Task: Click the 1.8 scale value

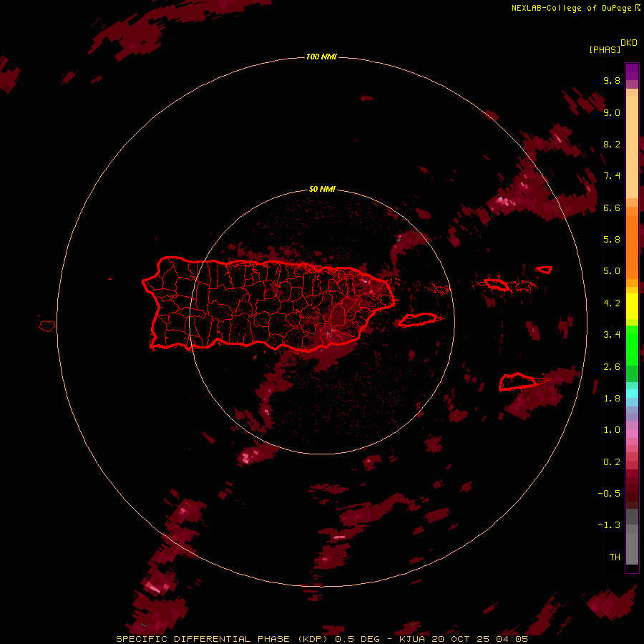Action: (612, 399)
